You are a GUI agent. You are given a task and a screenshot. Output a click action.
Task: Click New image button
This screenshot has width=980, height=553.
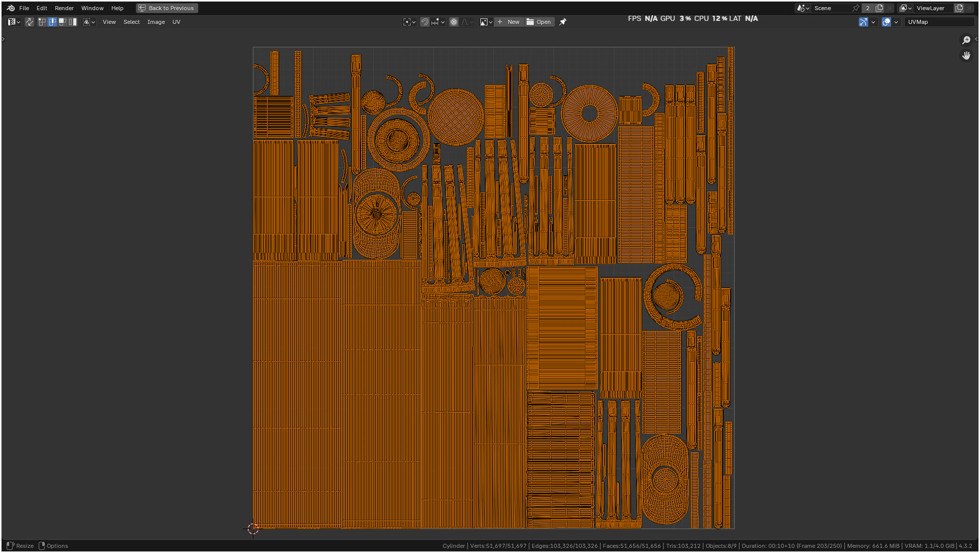[508, 22]
